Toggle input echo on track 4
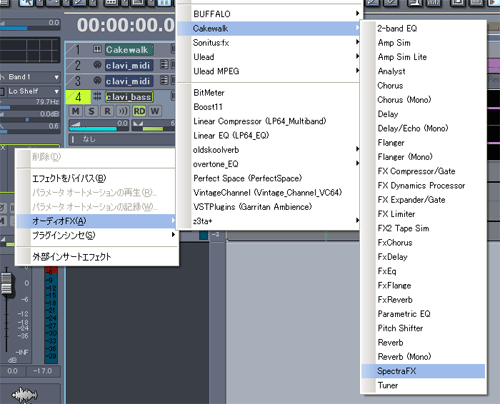 [123, 111]
